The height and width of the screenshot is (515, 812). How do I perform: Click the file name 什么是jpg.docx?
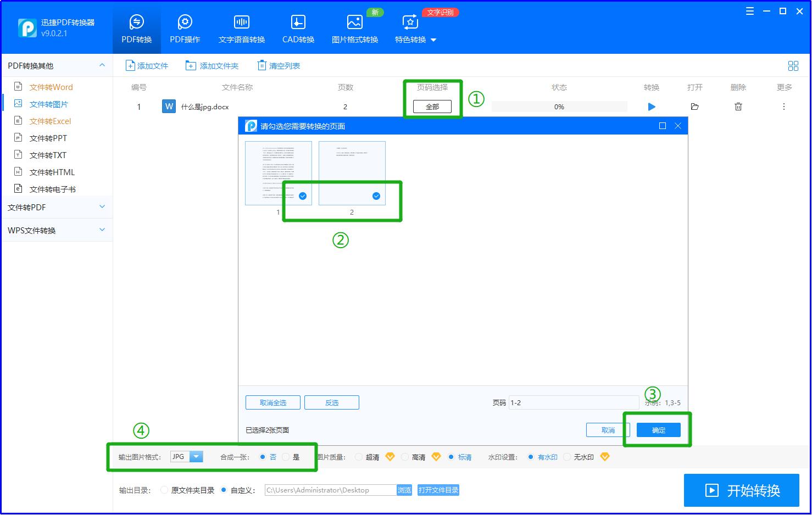click(205, 107)
